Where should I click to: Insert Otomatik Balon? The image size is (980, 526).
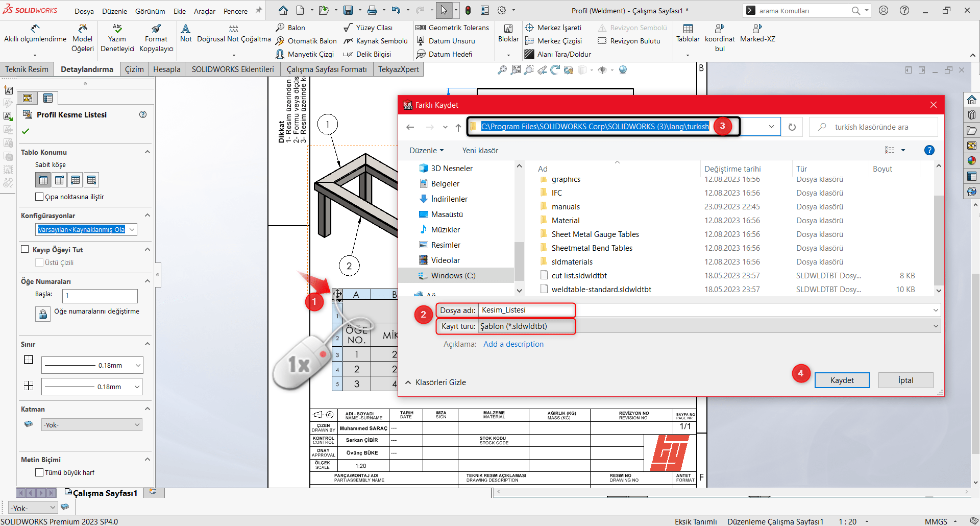coord(306,41)
